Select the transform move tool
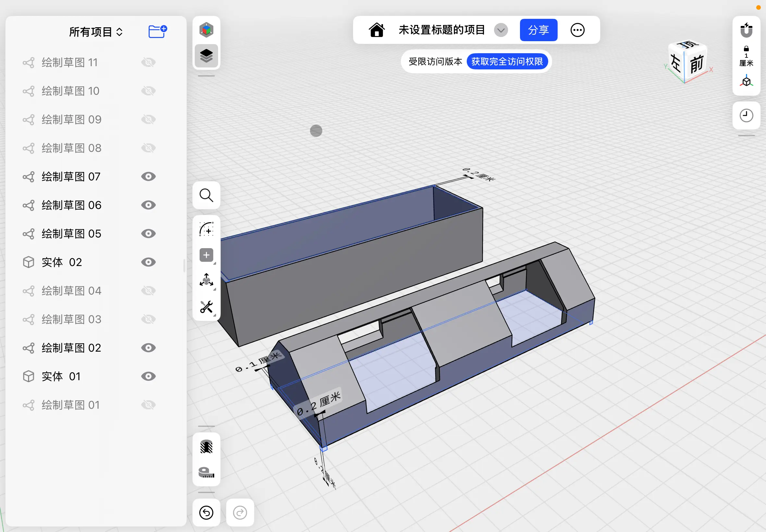The height and width of the screenshot is (532, 766). point(206,280)
